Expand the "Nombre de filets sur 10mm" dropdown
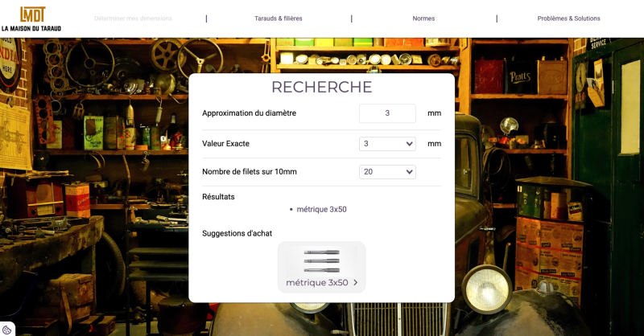The height and width of the screenshot is (336, 644). 387,172
